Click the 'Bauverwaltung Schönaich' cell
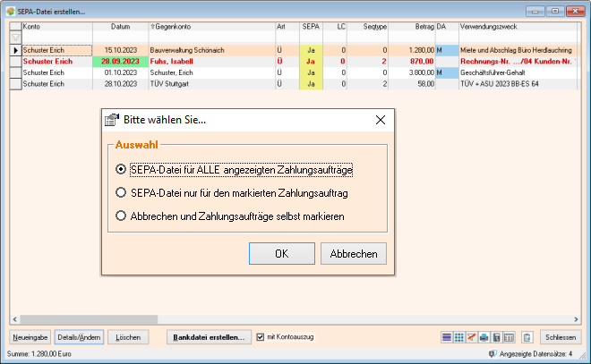This screenshot has width=591, height=364. tap(212, 50)
